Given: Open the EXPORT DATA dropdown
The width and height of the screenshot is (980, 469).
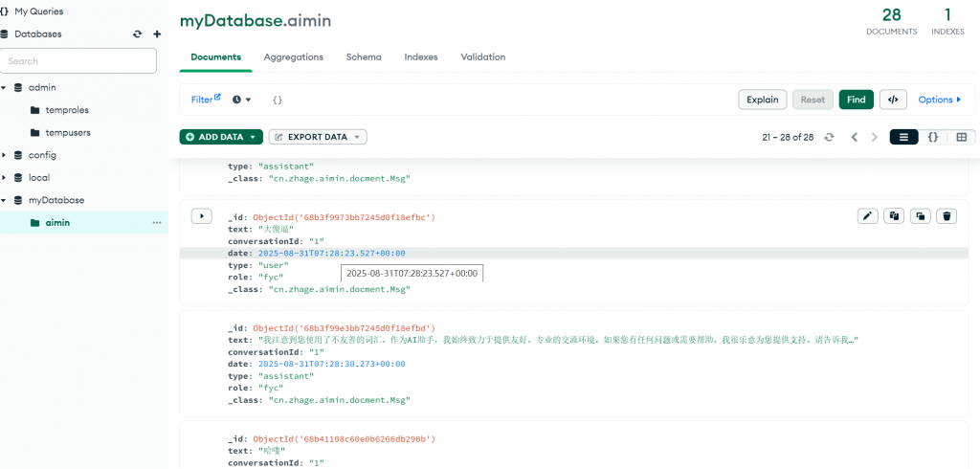Looking at the screenshot, I should [318, 137].
